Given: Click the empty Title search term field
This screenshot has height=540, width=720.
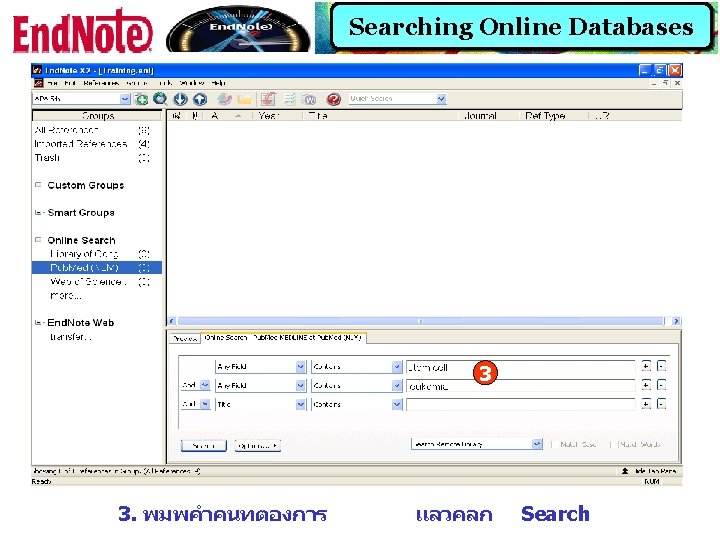Looking at the screenshot, I should (520, 405).
